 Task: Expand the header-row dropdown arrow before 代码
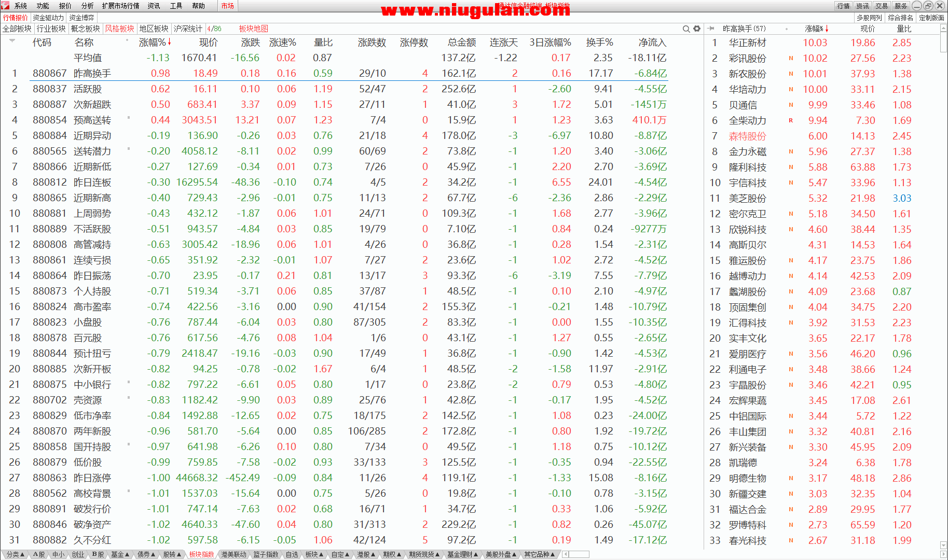[12, 40]
